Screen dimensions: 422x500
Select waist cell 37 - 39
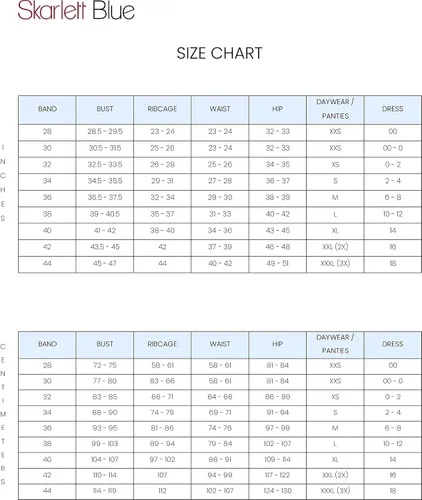tap(220, 247)
